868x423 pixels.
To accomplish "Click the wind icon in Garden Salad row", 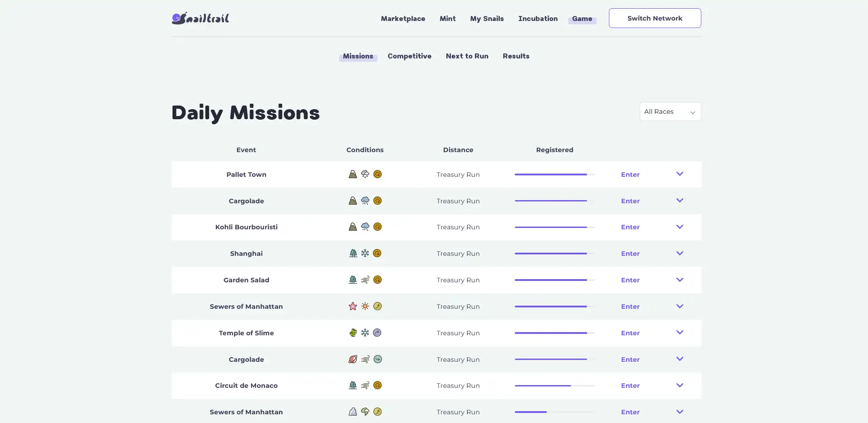I will point(365,280).
